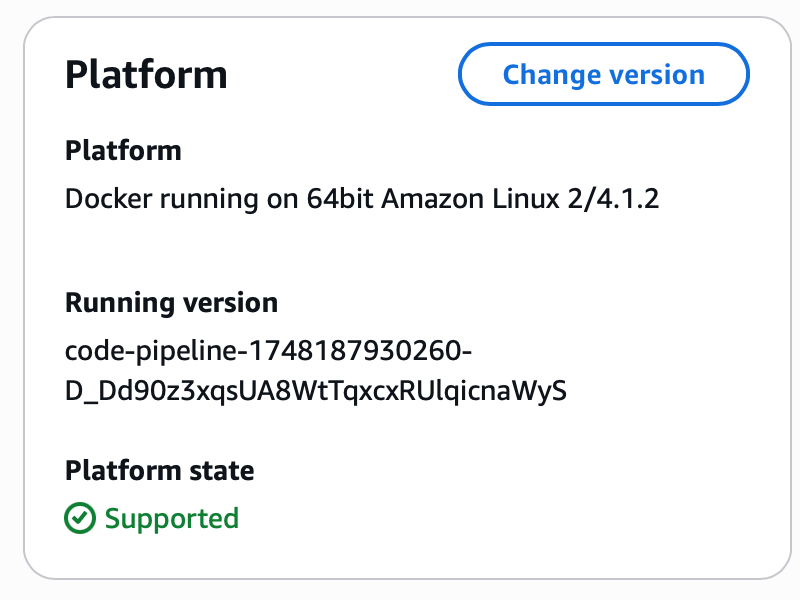Click the word running in platform description
The width and height of the screenshot is (800, 600).
coord(209,199)
